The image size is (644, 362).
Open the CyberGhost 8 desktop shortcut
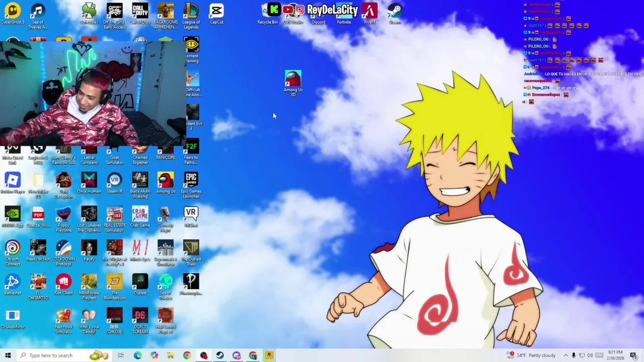coord(13,14)
